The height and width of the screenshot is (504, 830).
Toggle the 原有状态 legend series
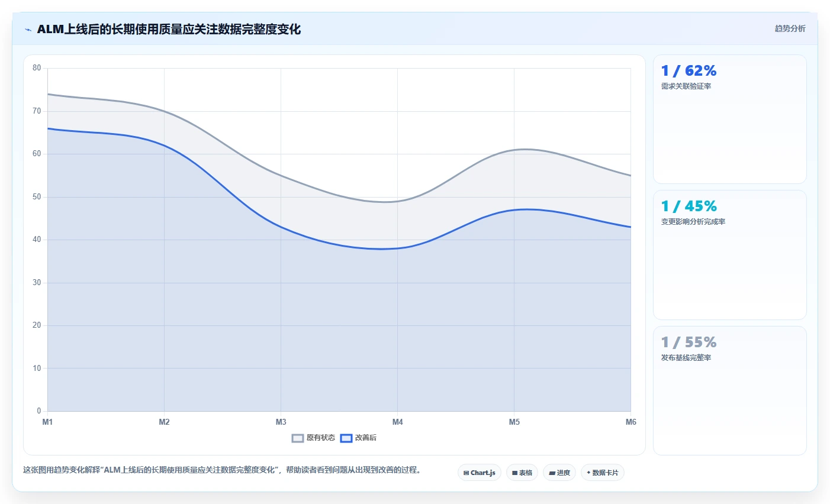[313, 438]
